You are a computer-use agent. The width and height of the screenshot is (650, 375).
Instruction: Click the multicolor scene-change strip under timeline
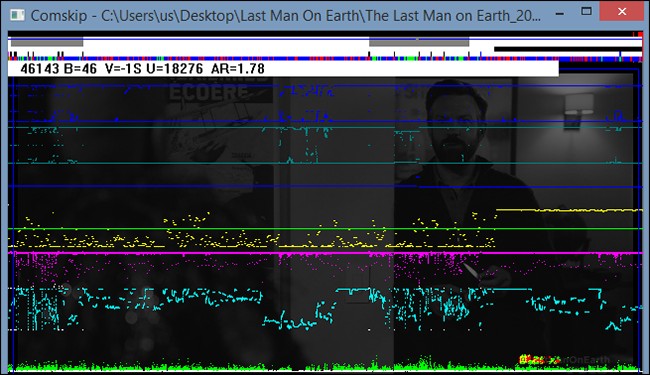pyautogui.click(x=325, y=59)
